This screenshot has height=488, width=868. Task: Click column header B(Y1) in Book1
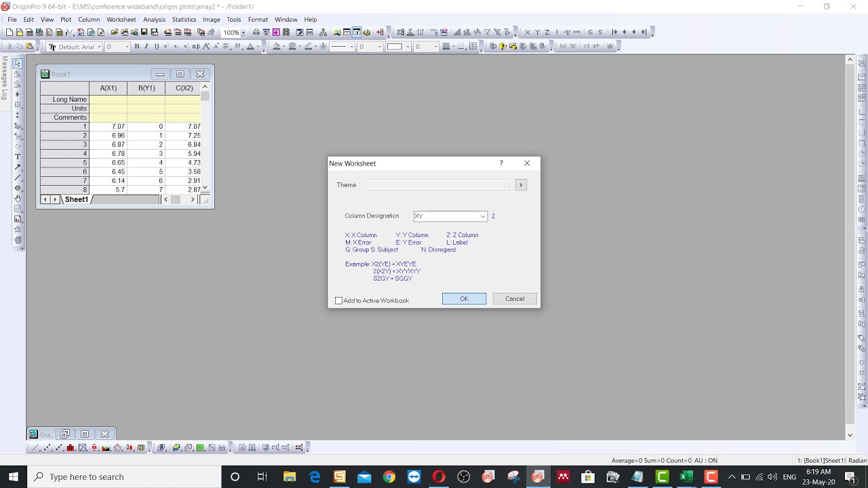[x=146, y=88]
